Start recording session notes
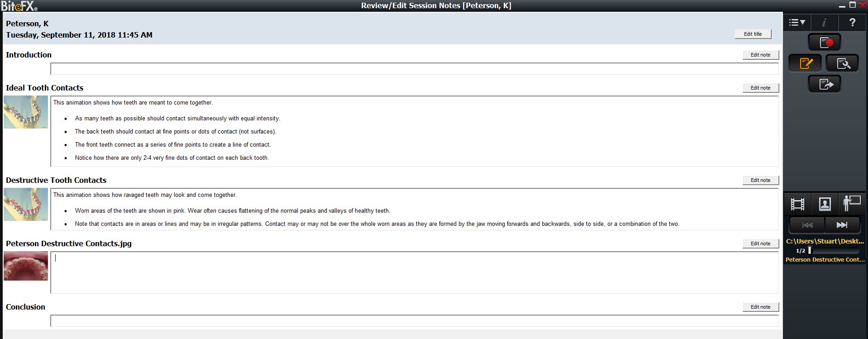Screen dimensions: 868x339 824,43
